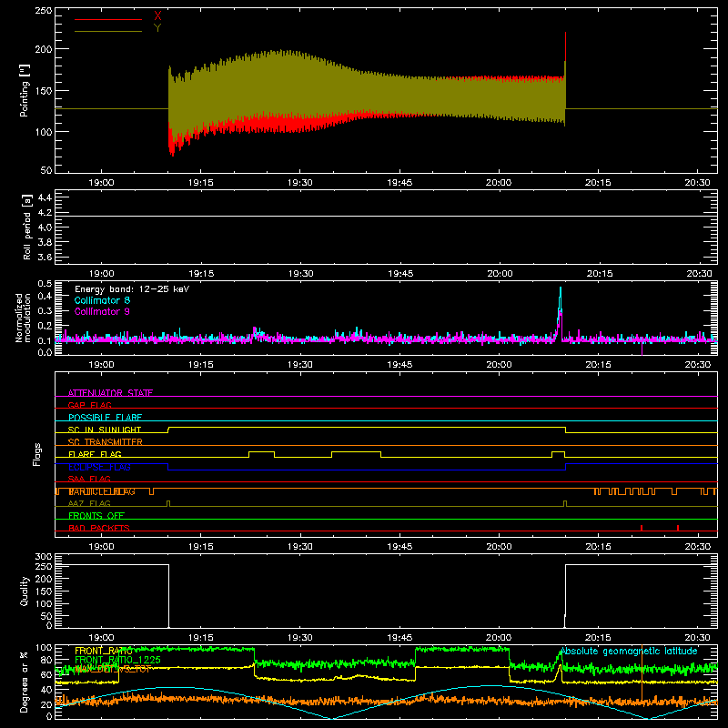Click the 19:15 label under the Flags plot
The width and height of the screenshot is (728, 728).
point(200,547)
